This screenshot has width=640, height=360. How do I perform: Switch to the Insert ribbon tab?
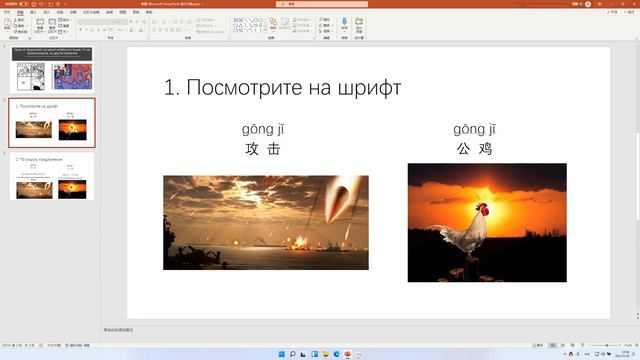point(33,12)
